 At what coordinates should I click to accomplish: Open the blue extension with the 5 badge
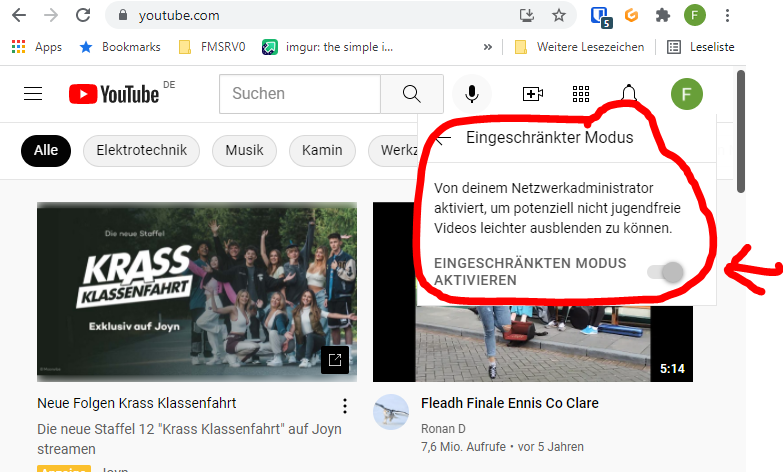point(600,16)
